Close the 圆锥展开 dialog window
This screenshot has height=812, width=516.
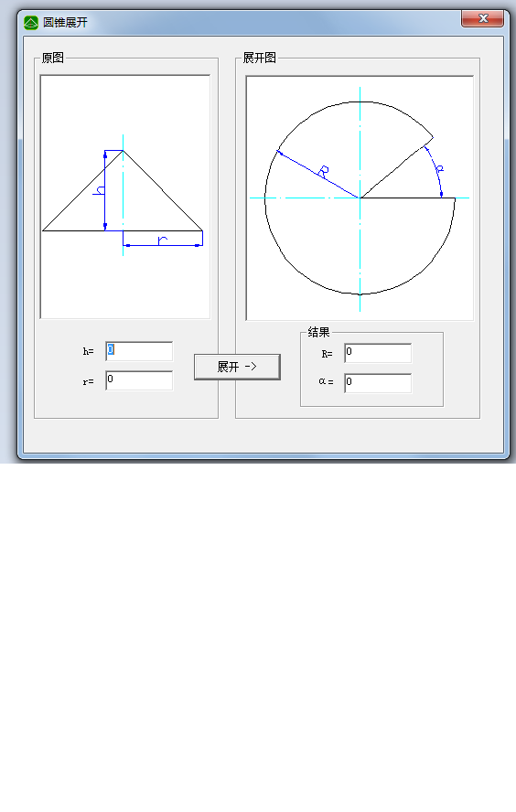click(x=482, y=18)
